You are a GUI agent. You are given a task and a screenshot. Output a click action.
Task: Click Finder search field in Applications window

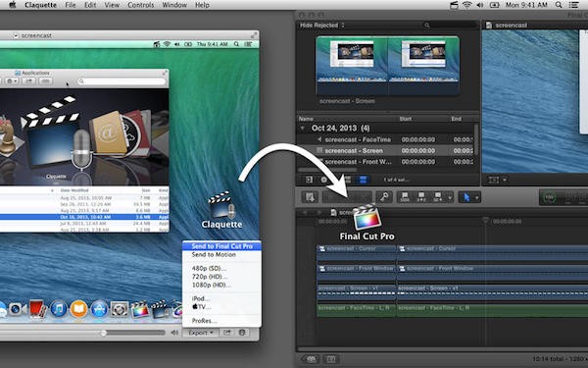122,81
